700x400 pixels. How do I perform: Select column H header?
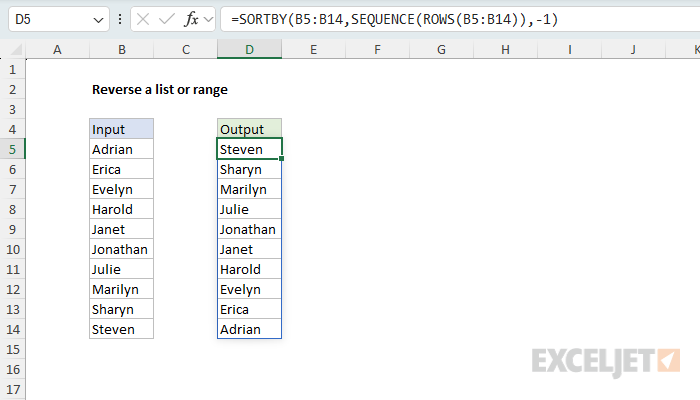coord(505,49)
